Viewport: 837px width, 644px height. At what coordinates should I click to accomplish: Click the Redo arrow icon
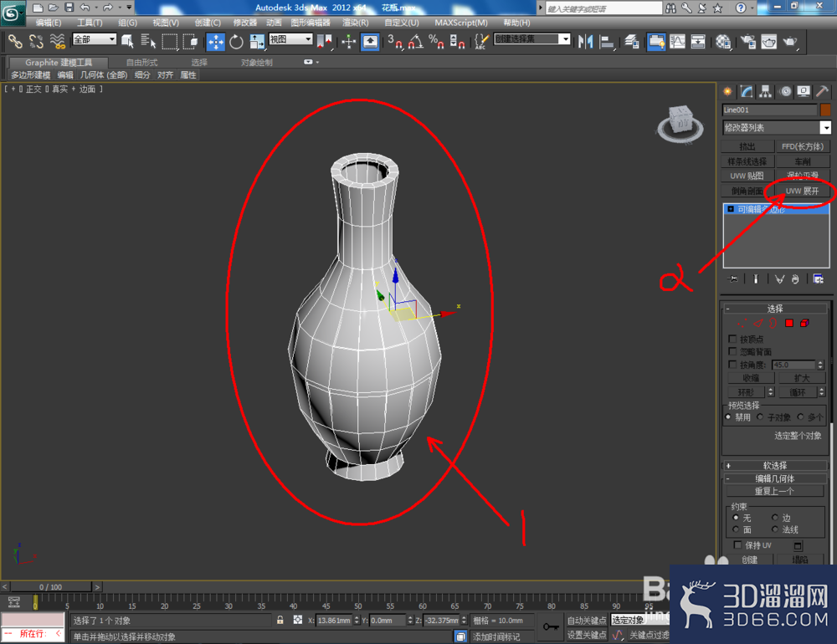(108, 8)
